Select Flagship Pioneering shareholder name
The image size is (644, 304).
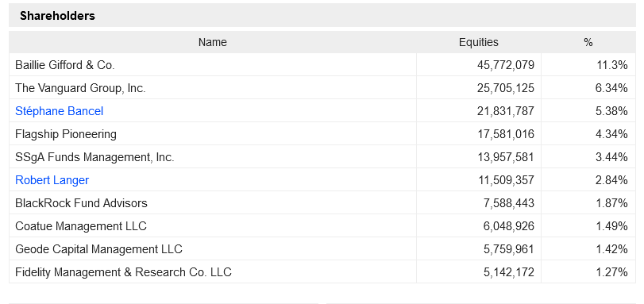[x=66, y=134]
